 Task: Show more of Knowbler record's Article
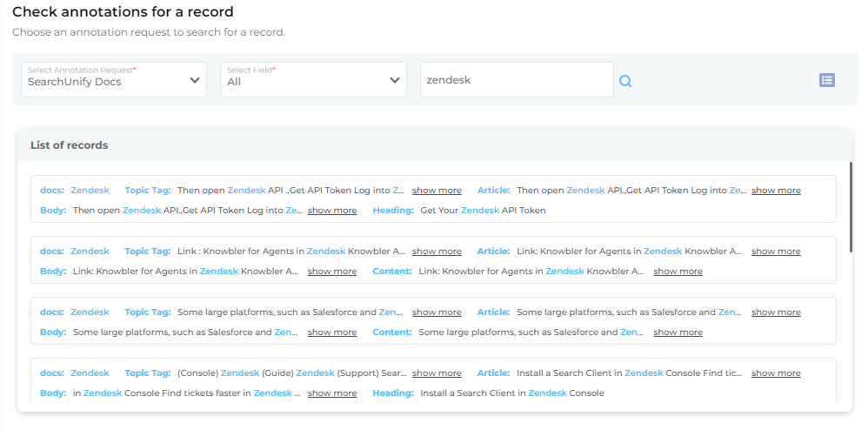coord(776,251)
